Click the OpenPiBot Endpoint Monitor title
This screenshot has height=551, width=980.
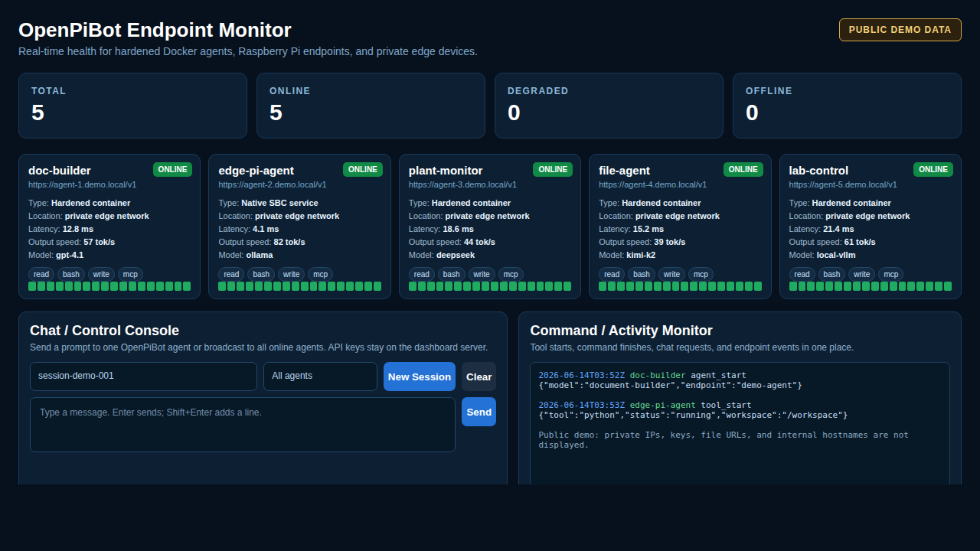click(155, 30)
